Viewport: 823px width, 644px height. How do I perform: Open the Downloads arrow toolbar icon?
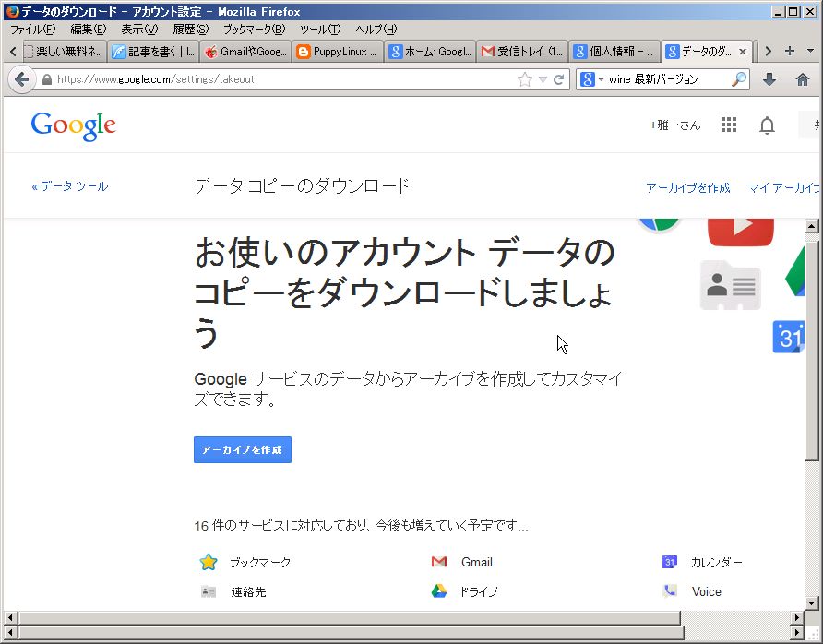pyautogui.click(x=769, y=79)
